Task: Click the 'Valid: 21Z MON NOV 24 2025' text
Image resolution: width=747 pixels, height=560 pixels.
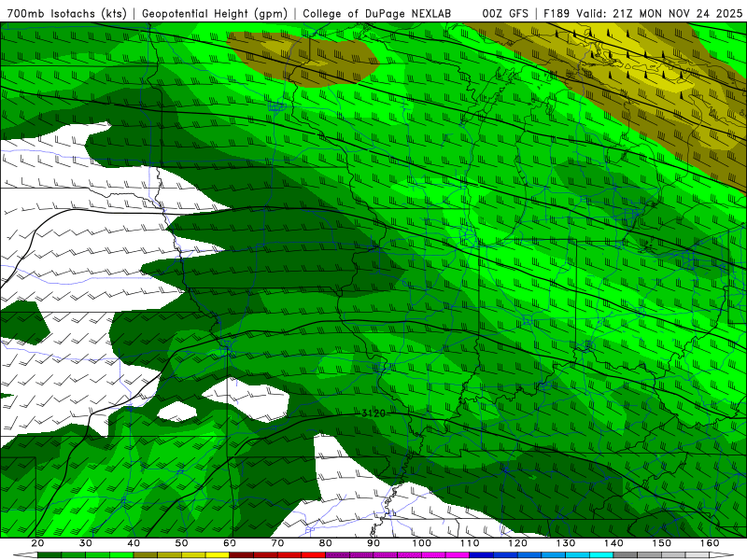Action: pyautogui.click(x=659, y=13)
